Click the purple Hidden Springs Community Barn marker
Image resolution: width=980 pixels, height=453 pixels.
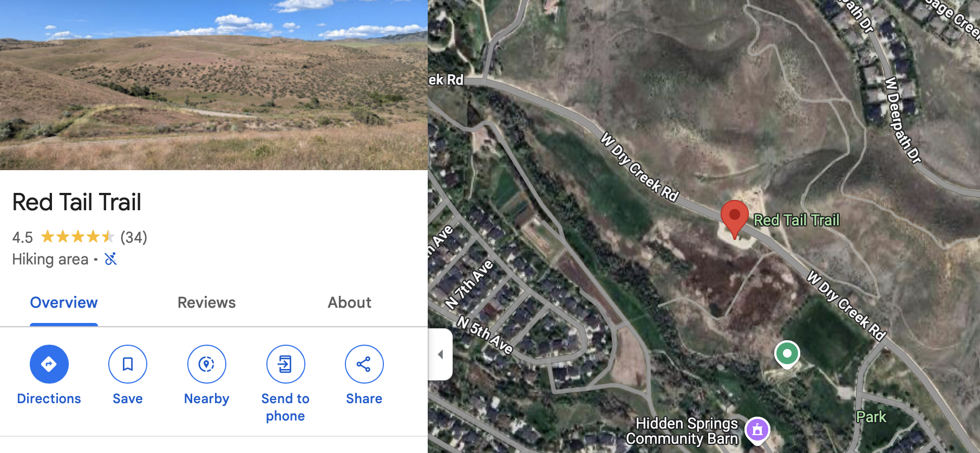(x=757, y=430)
